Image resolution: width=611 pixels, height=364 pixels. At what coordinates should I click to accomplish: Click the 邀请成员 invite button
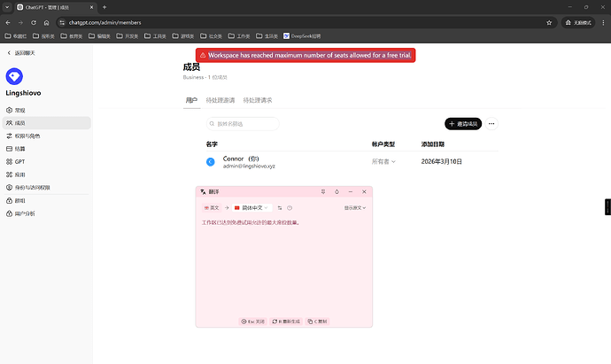coord(463,124)
